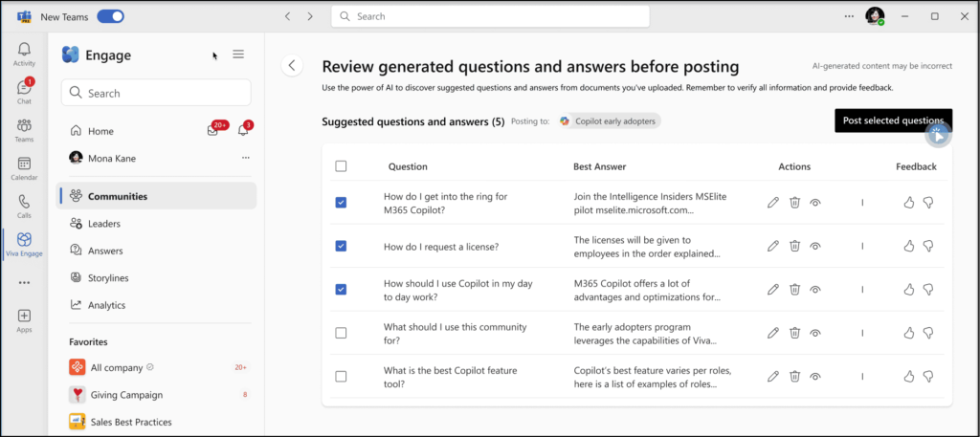Viewport: 980px width, 437px height.
Task: Preview the 'day to day work' answer via eye icon
Action: point(815,289)
